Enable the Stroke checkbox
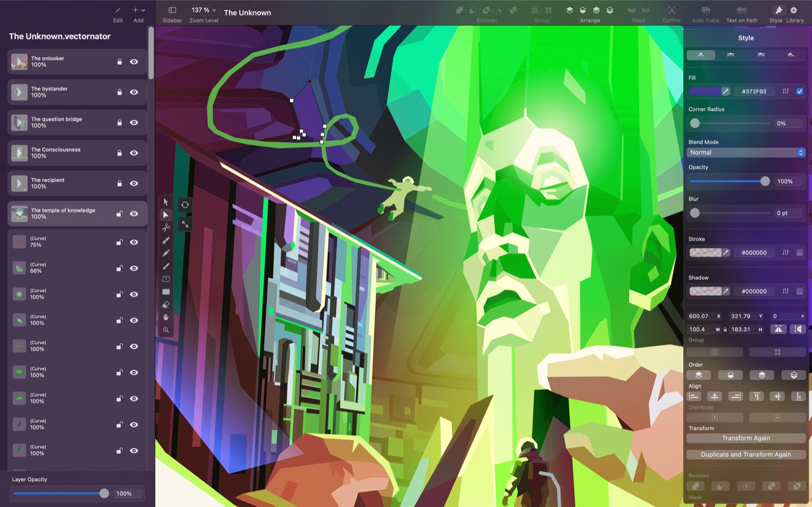Screen dimensions: 812x507 tap(800, 253)
